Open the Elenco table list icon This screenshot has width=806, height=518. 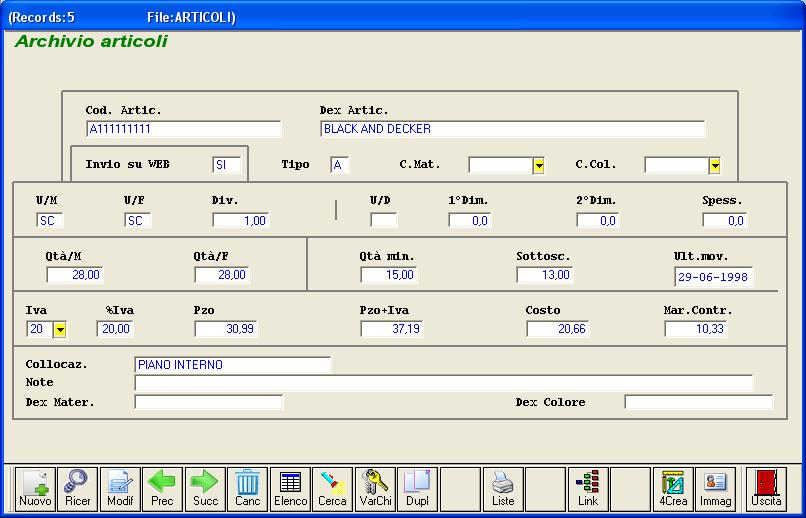click(x=290, y=489)
